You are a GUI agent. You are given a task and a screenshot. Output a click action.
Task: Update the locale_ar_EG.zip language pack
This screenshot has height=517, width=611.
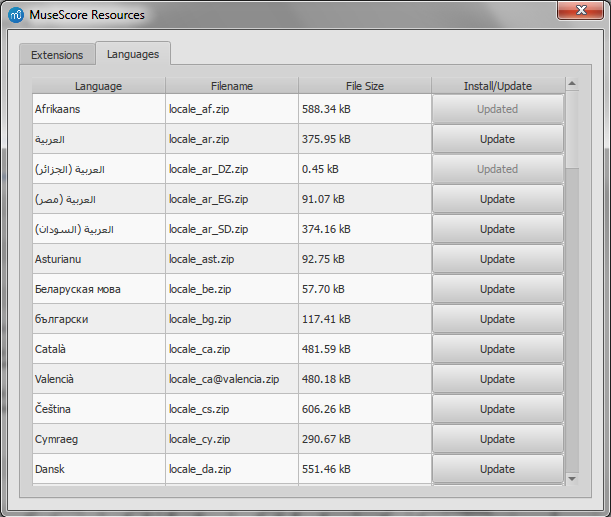(x=498, y=199)
